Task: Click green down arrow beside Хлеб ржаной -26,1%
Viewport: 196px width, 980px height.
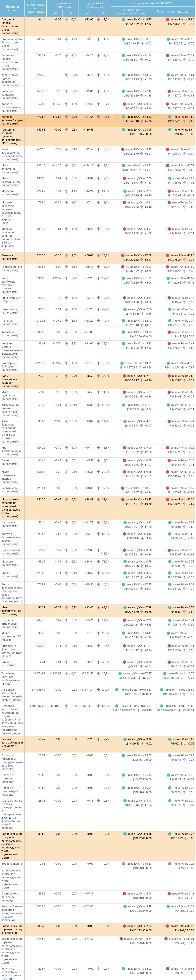Action: tap(66, 405)
